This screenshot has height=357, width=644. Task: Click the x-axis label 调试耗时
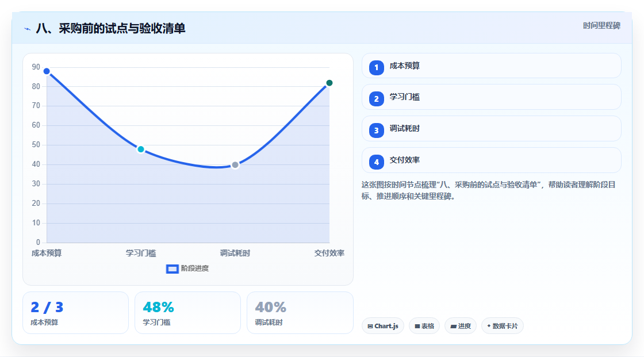[x=235, y=253]
